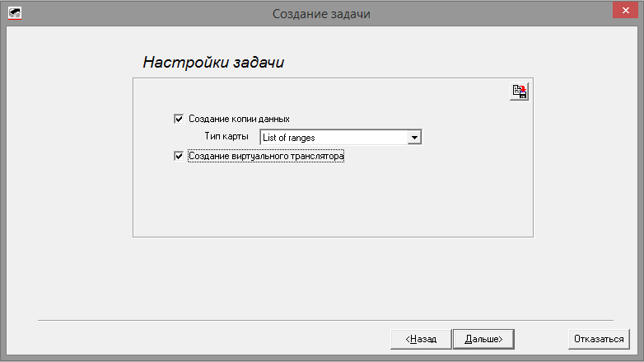Open the application icon system menu
This screenshot has height=362, width=644.
pyautogui.click(x=14, y=13)
